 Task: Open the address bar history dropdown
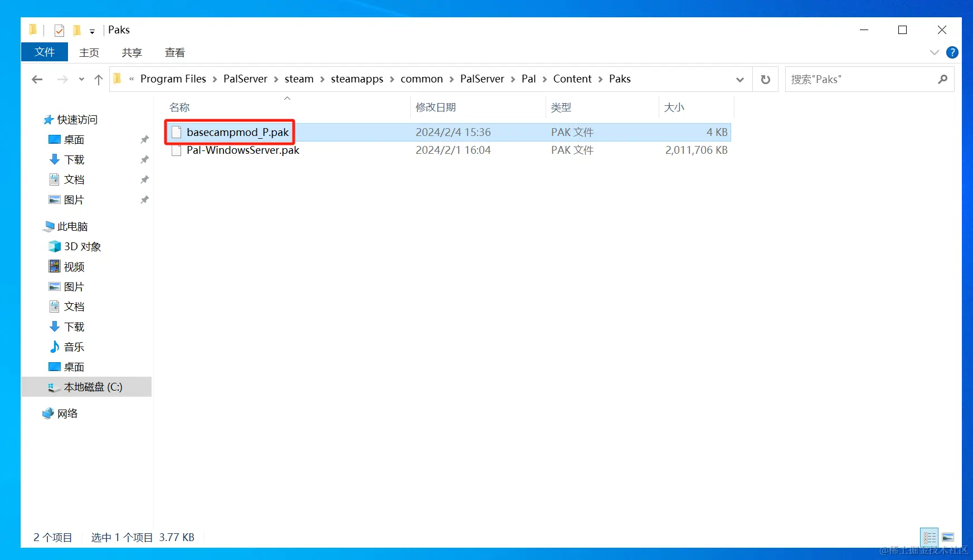point(740,79)
